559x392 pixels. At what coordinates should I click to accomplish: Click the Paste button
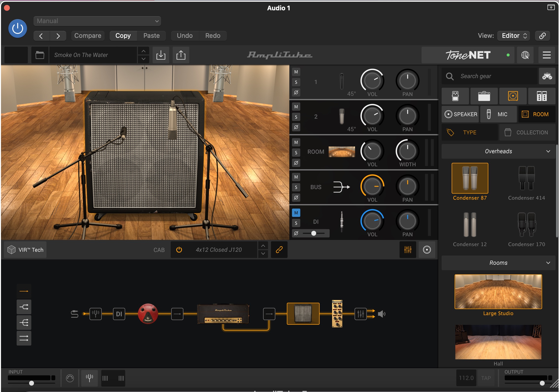coord(151,36)
